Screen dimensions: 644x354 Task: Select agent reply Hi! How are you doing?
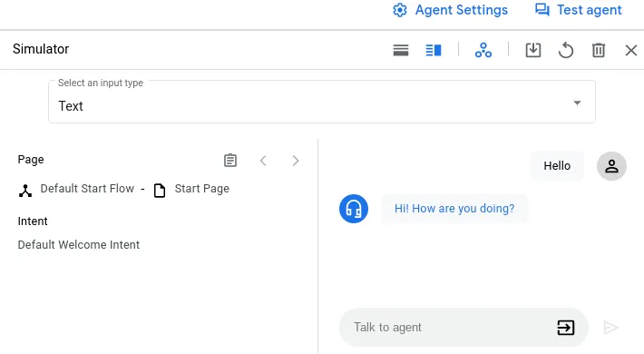454,209
